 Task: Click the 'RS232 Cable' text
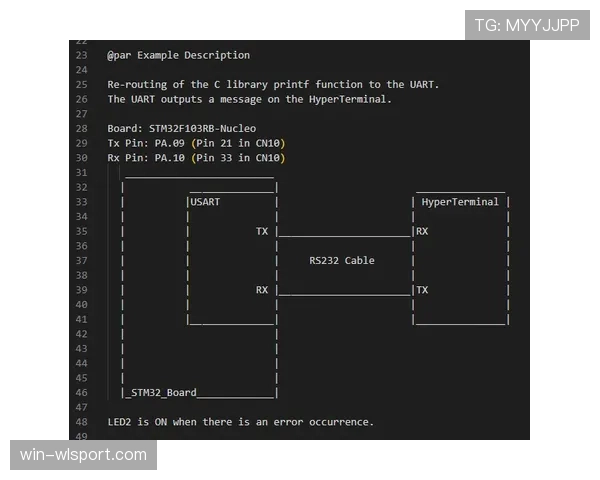342,261
